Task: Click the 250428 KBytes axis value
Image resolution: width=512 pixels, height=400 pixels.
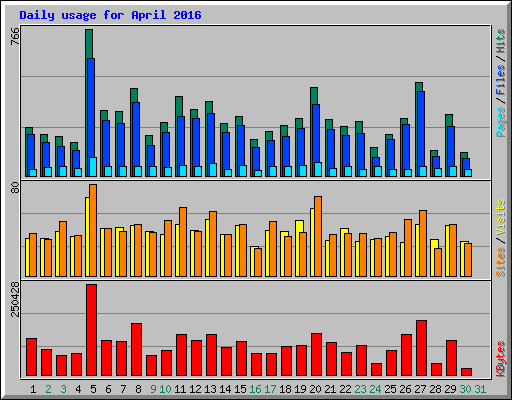Action: point(15,299)
